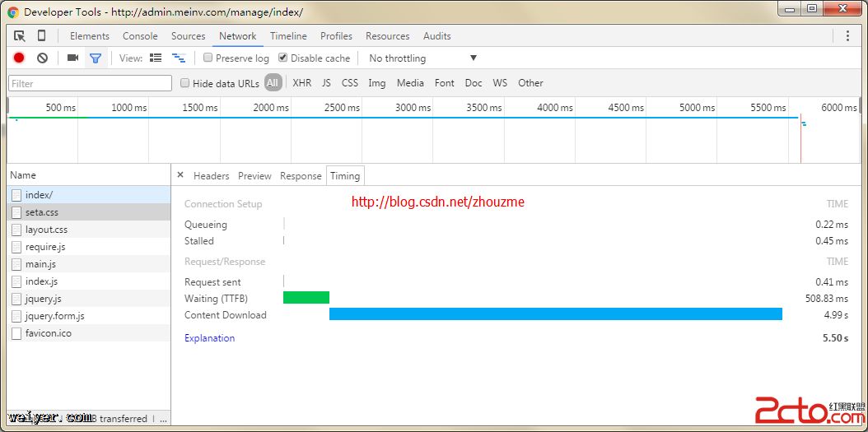This screenshot has width=868, height=432.
Task: Open the Elements panel tab
Action: click(x=89, y=36)
